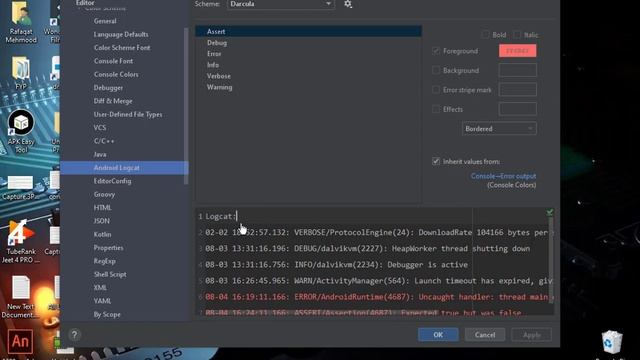Open the Scheme Darcula dropdown
Viewport: 640px width, 360px height.
pyautogui.click(x=281, y=4)
